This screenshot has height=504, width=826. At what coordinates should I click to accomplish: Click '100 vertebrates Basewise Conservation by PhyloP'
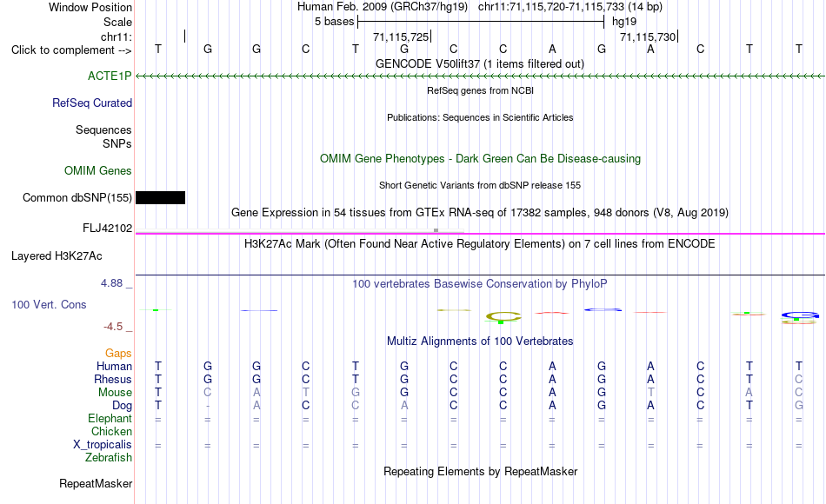pyautogui.click(x=480, y=284)
